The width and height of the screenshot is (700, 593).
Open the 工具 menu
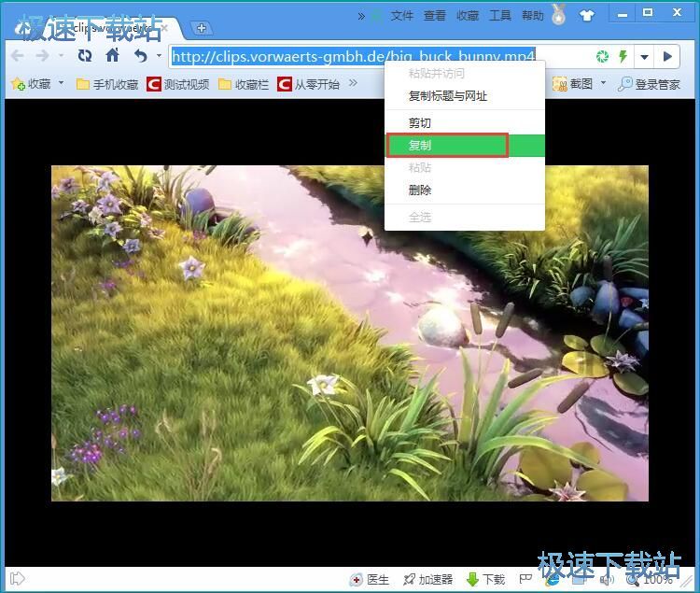tap(500, 16)
